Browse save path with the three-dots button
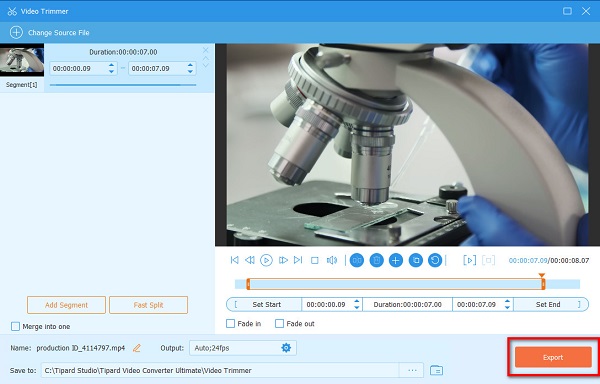 [412, 370]
